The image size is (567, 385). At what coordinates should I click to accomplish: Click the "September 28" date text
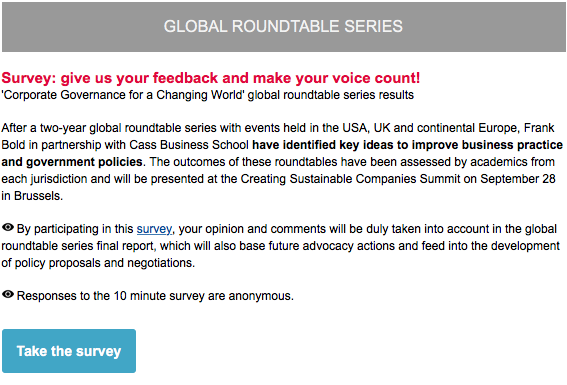point(518,179)
